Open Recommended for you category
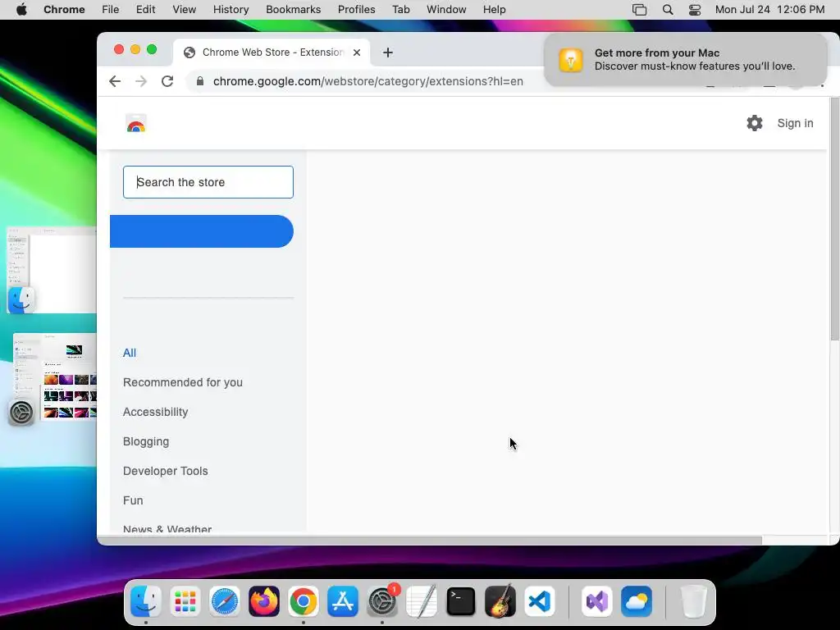Viewport: 840px width, 630px height. (183, 382)
